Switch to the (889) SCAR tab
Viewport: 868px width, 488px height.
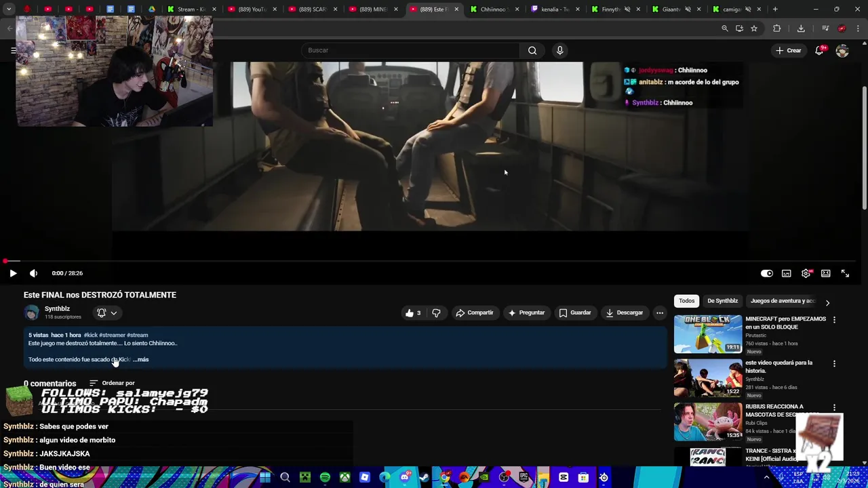click(x=313, y=9)
